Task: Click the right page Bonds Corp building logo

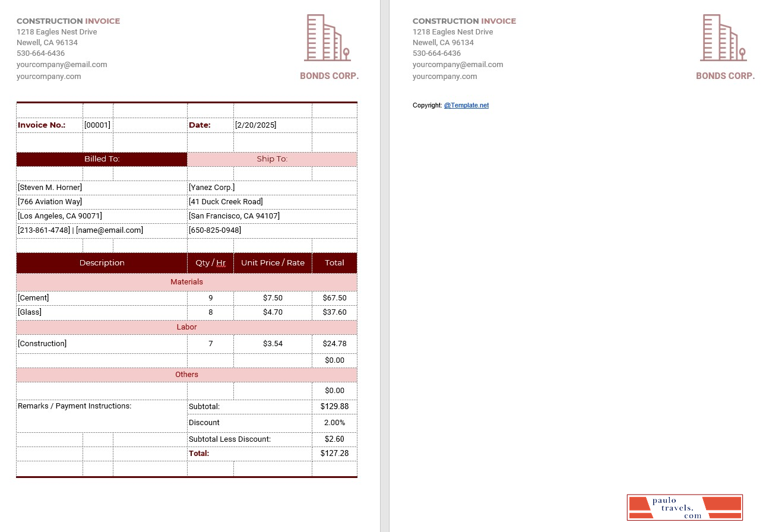Action: [x=723, y=37]
